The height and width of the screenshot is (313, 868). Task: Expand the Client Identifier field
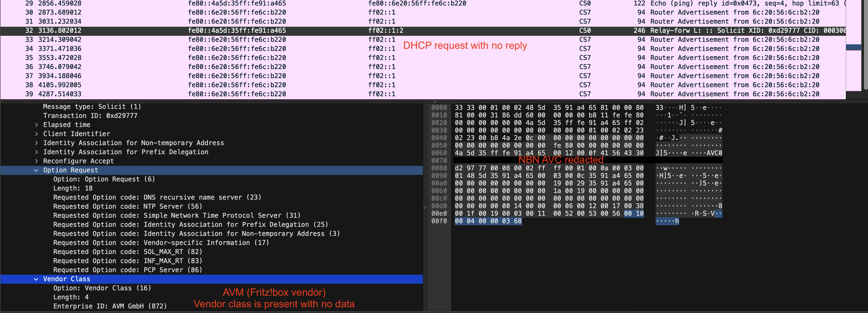37,134
